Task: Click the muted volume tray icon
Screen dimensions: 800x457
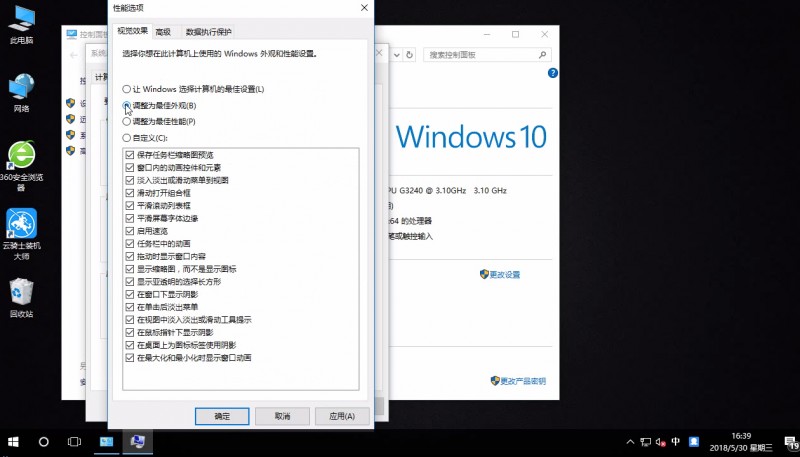Action: pos(661,442)
